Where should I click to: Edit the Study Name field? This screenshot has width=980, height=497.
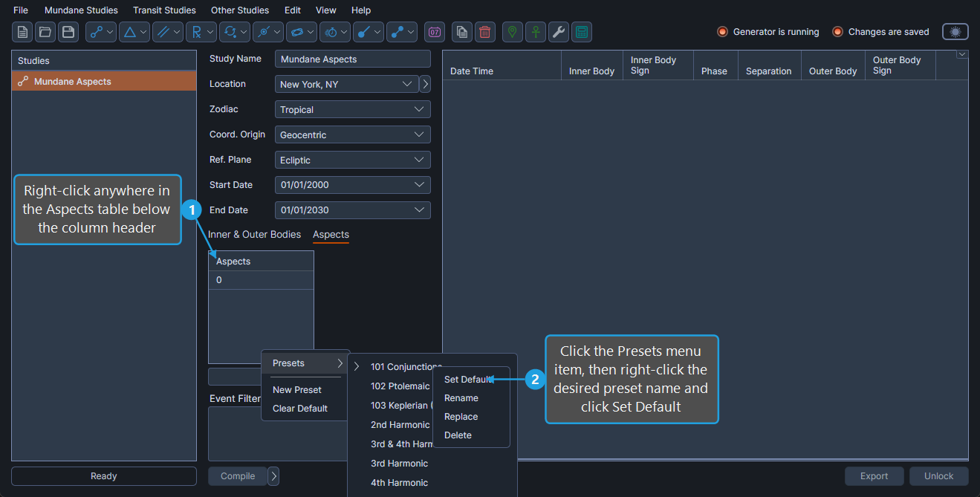(x=353, y=59)
